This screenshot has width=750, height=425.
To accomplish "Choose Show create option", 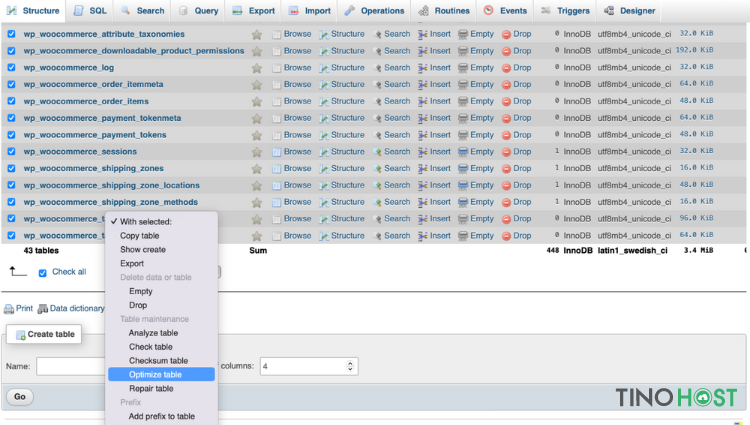I will 161,250.
